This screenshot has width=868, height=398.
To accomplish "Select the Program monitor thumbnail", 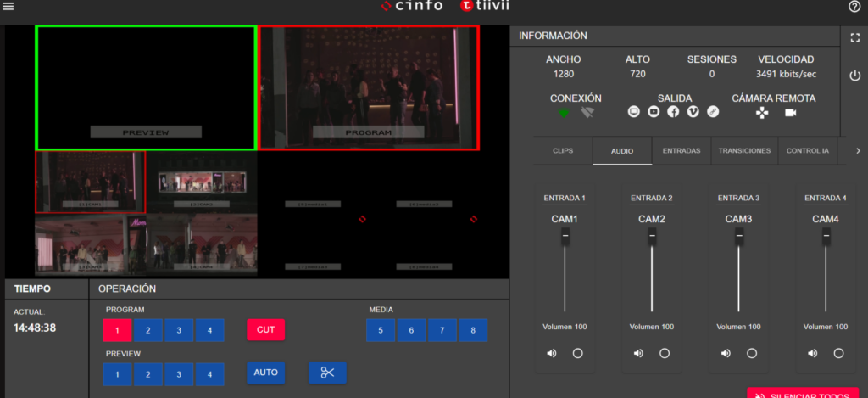I will tap(369, 87).
